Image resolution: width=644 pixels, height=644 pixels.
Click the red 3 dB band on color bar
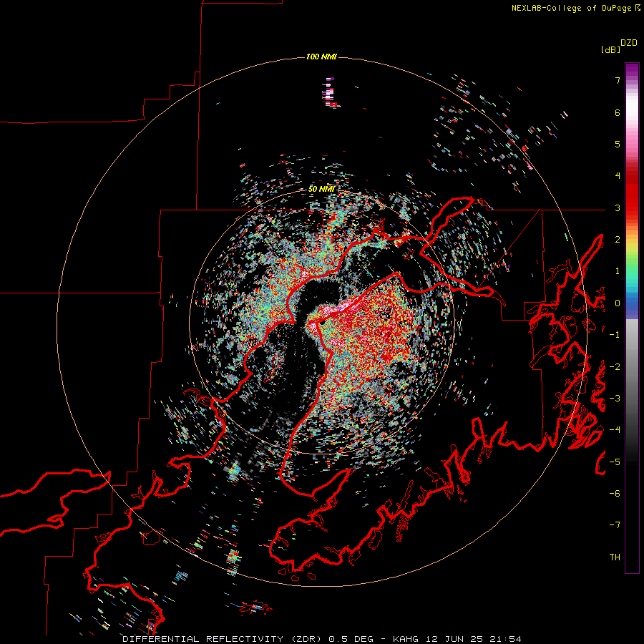tap(632, 208)
